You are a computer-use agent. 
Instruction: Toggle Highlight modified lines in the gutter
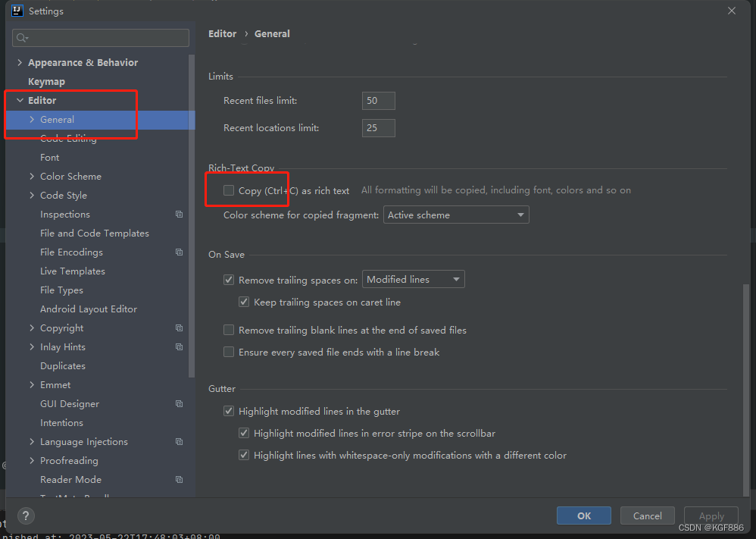[x=229, y=411]
